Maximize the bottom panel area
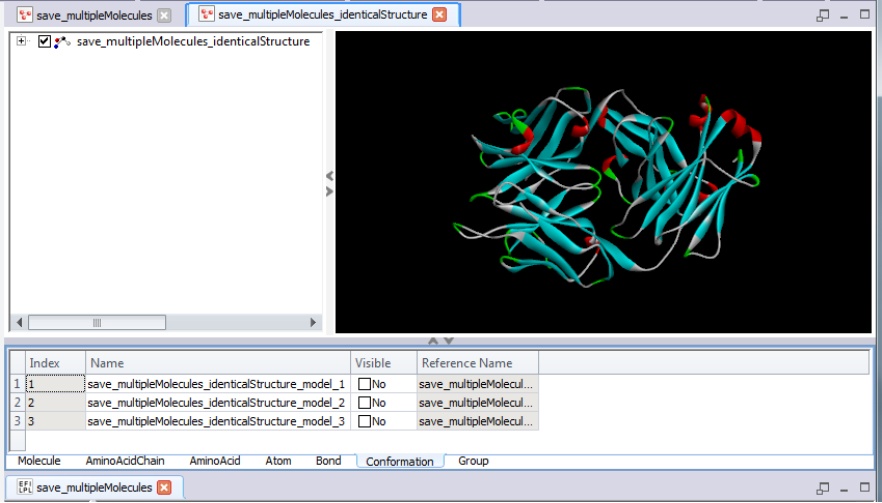Screen dimensions: 882x503 tap(865, 487)
